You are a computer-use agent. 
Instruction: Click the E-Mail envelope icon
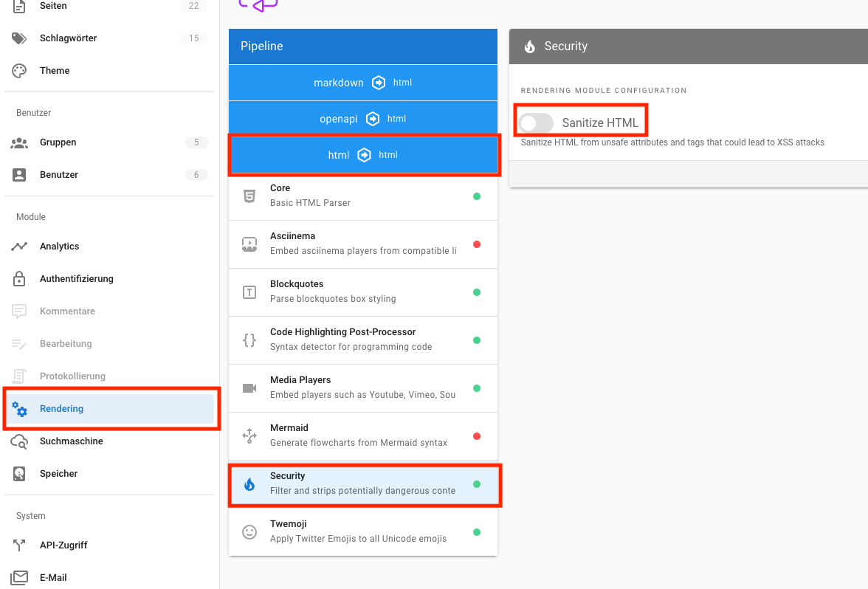[x=19, y=578]
